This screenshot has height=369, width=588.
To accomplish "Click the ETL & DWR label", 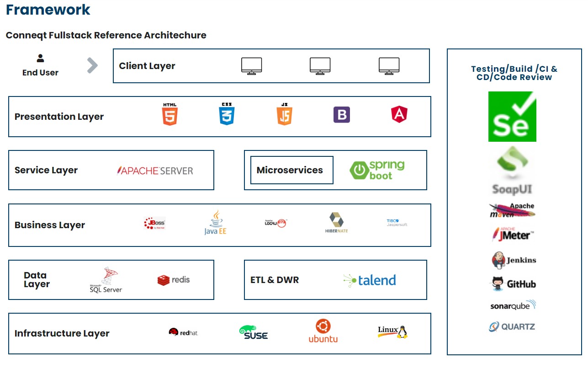I will (275, 280).
